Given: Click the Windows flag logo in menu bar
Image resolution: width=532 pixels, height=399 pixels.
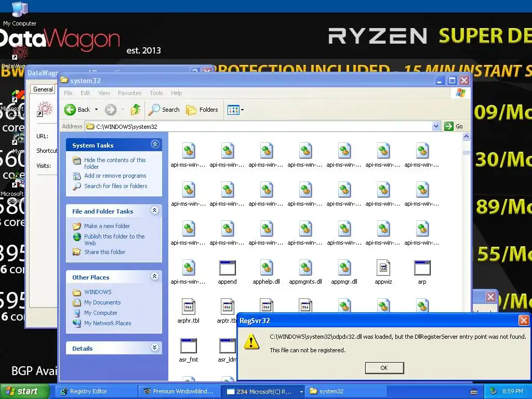Looking at the screenshot, I should click(x=461, y=92).
